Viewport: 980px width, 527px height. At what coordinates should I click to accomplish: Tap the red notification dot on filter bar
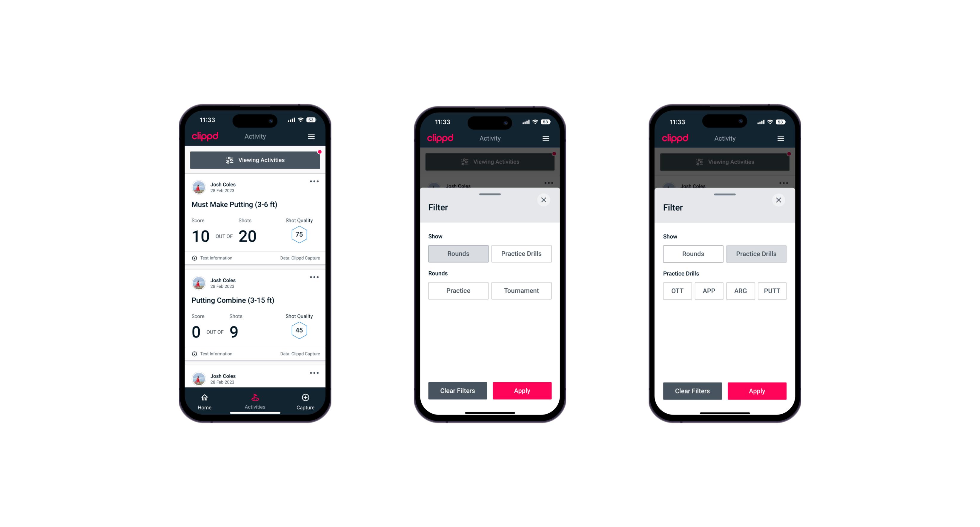[x=319, y=152]
